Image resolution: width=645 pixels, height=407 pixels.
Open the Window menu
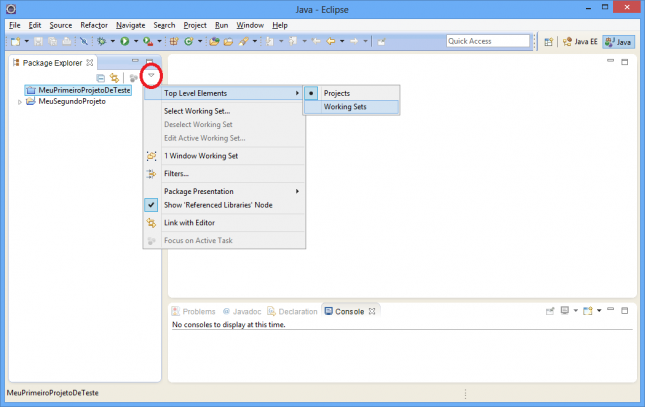(250, 25)
